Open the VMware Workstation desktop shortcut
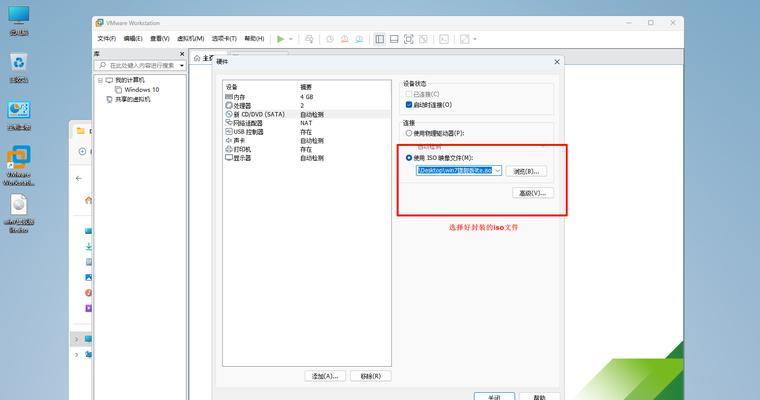760x400 pixels. 18,165
